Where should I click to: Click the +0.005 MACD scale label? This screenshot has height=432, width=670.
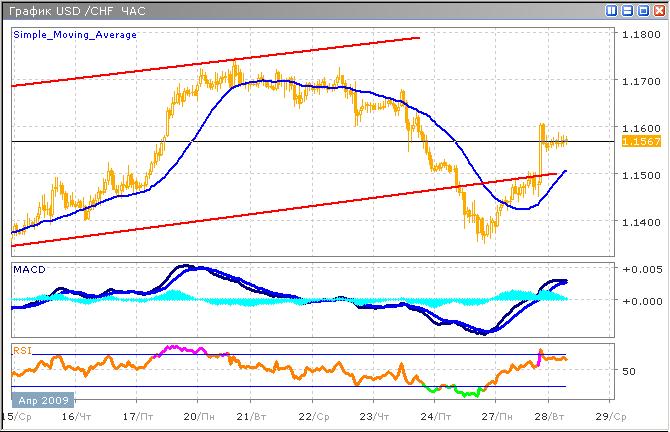pyautogui.click(x=636, y=270)
